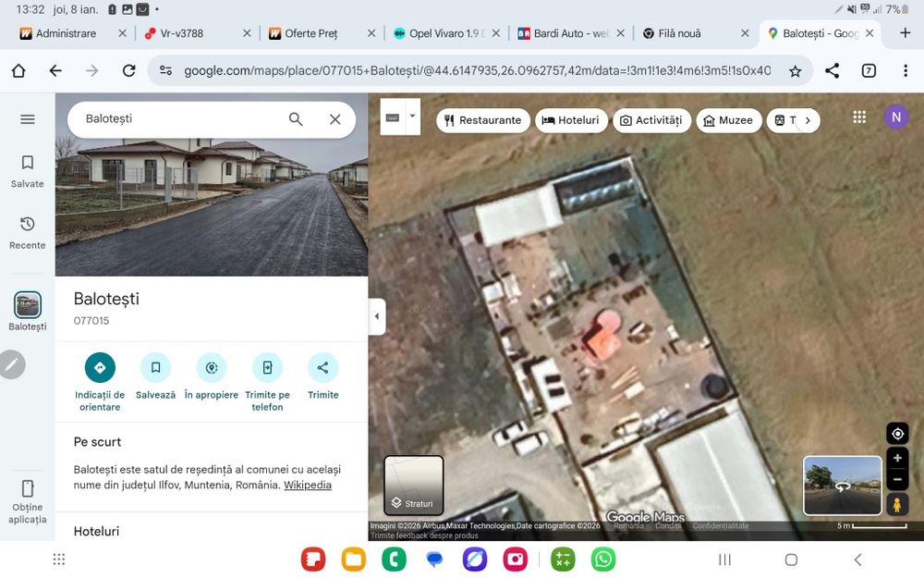Image resolution: width=924 pixels, height=578 pixels.
Task: Navigate back in the browser
Action: 55,71
